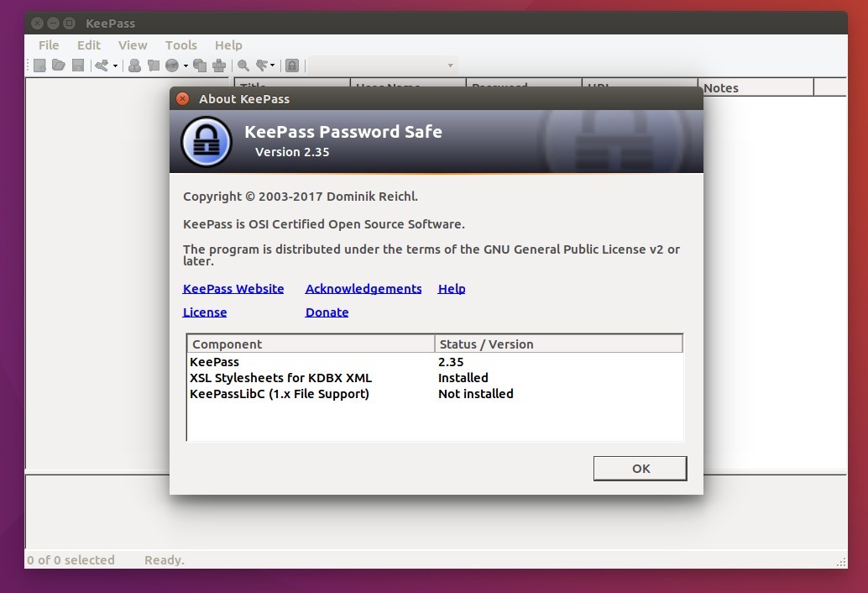Open the Tools menu

[x=181, y=45]
